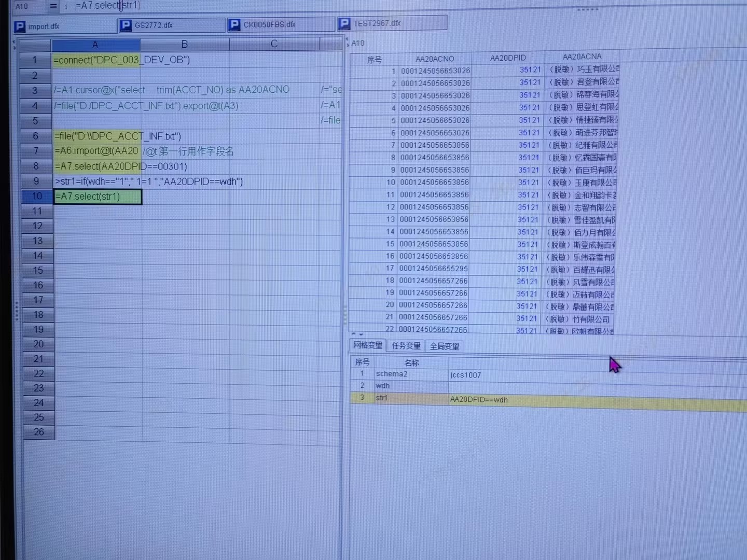
Task: Click the column C cell showing /=file
Action: 330,120
